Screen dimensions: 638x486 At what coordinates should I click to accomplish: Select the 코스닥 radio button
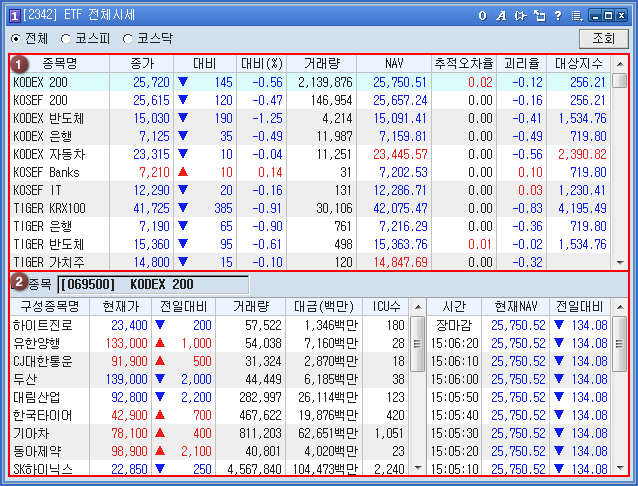click(x=127, y=39)
